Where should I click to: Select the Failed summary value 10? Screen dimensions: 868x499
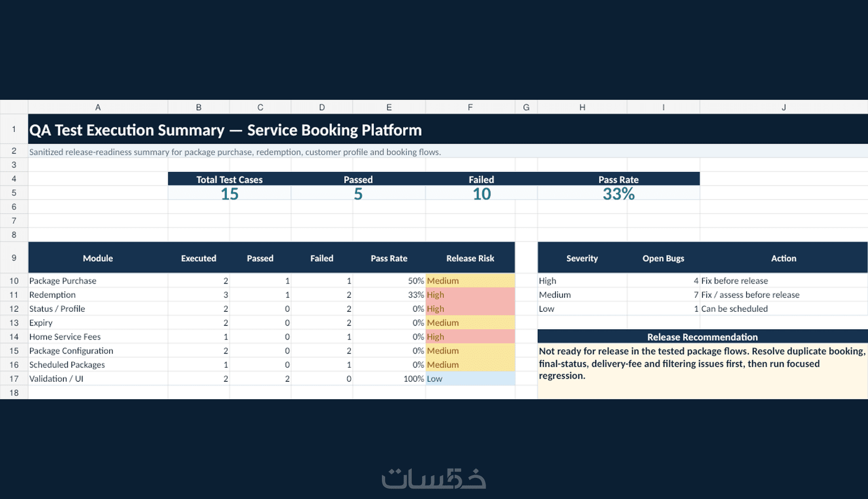482,194
